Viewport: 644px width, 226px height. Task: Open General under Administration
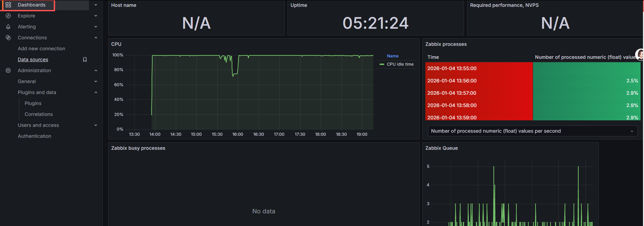[27, 81]
